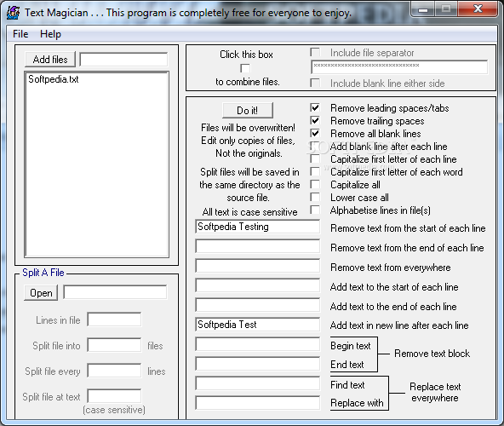
Task: Click the Find text input field
Action: [257, 383]
